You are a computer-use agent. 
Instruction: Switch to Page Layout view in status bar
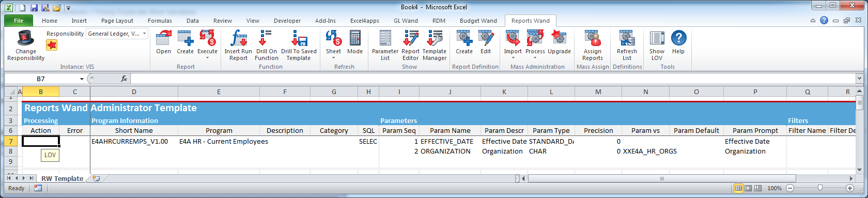pos(748,188)
